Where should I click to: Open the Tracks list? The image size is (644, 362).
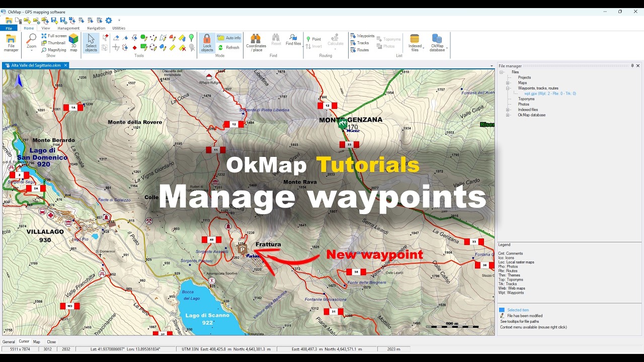[x=360, y=43]
